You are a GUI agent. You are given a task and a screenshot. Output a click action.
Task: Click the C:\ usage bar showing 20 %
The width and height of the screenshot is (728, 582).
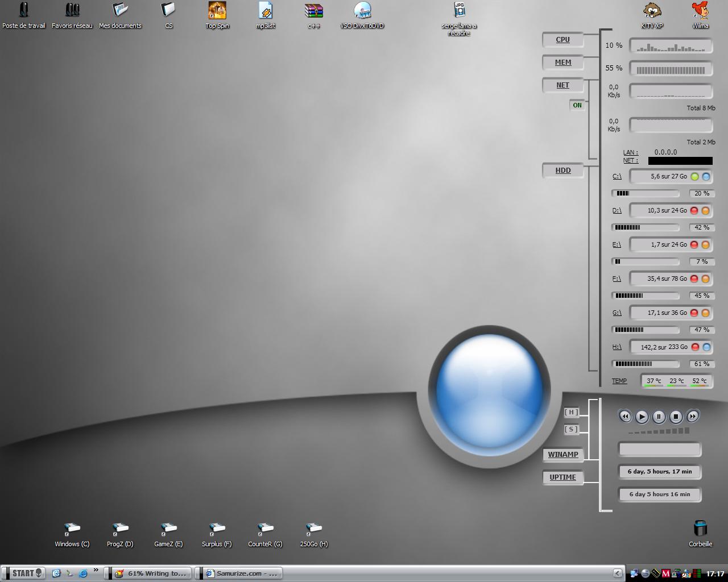[646, 193]
